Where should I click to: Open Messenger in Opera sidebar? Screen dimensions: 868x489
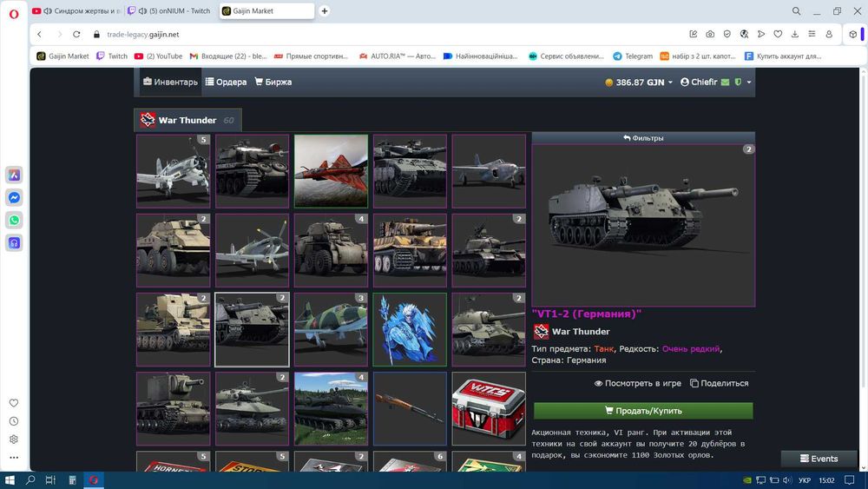15,198
